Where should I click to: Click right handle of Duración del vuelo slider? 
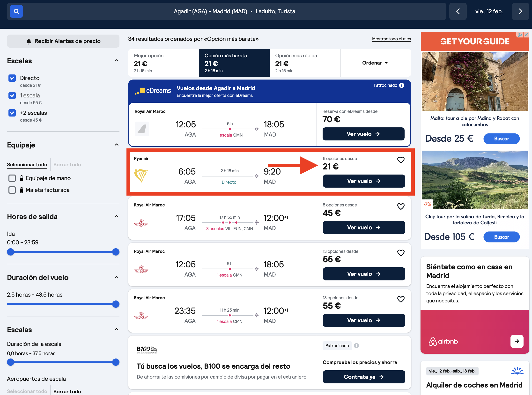116,304
